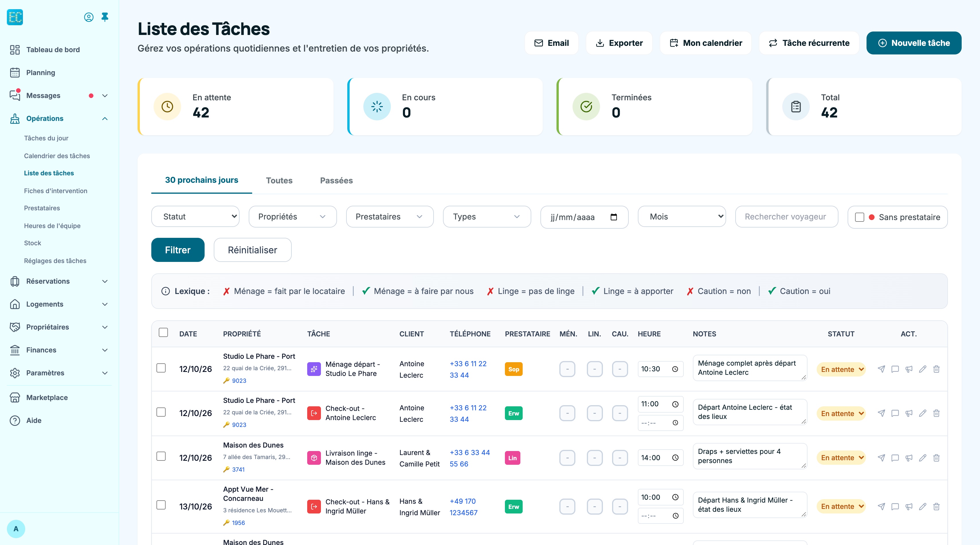Image resolution: width=980 pixels, height=545 pixels.
Task: Open Tâches du jour in sidebar
Action: (x=46, y=138)
